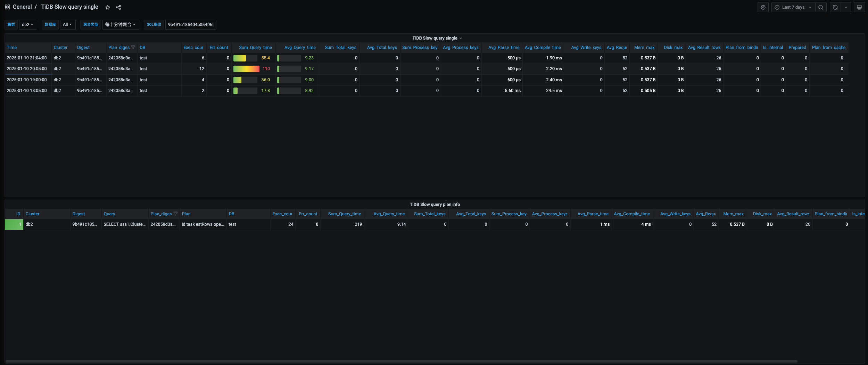
Task: Refresh the dashboard
Action: click(835, 7)
